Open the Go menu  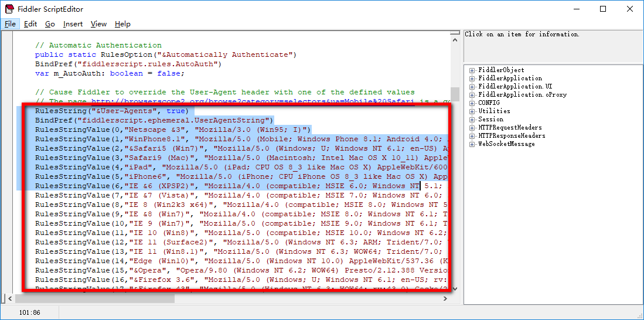coord(50,24)
